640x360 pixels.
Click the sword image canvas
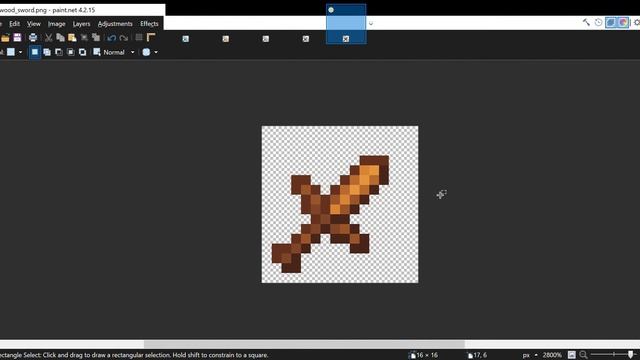coord(340,204)
